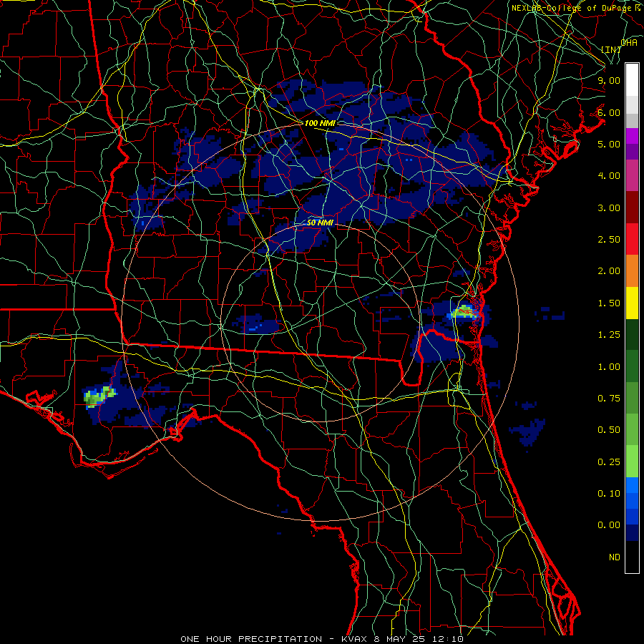Click the 0.75 legend value
The width and height of the screenshot is (644, 644).
coord(609,399)
